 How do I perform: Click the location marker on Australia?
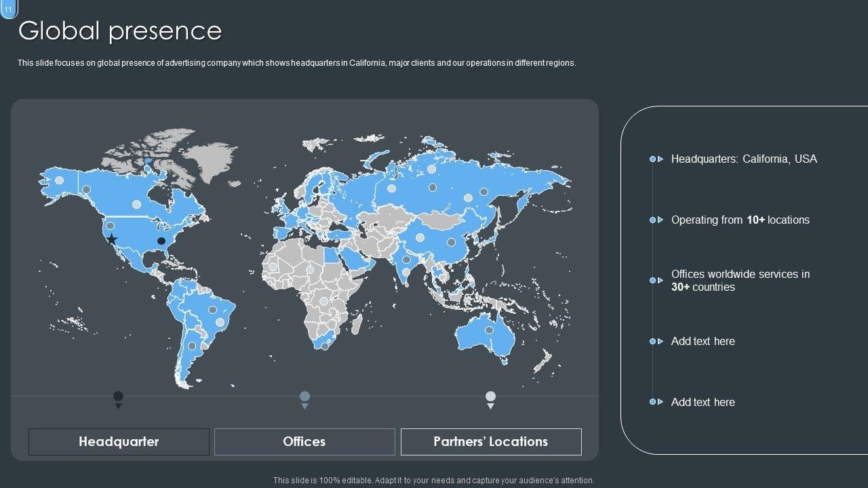click(x=489, y=330)
